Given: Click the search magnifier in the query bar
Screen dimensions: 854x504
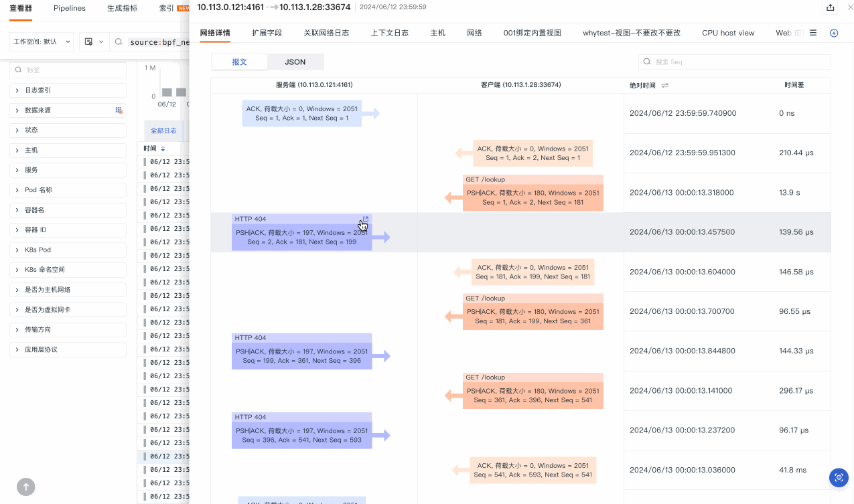Looking at the screenshot, I should [x=119, y=42].
